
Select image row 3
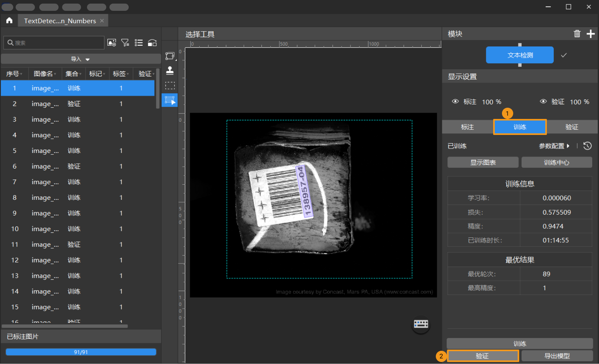coord(78,119)
